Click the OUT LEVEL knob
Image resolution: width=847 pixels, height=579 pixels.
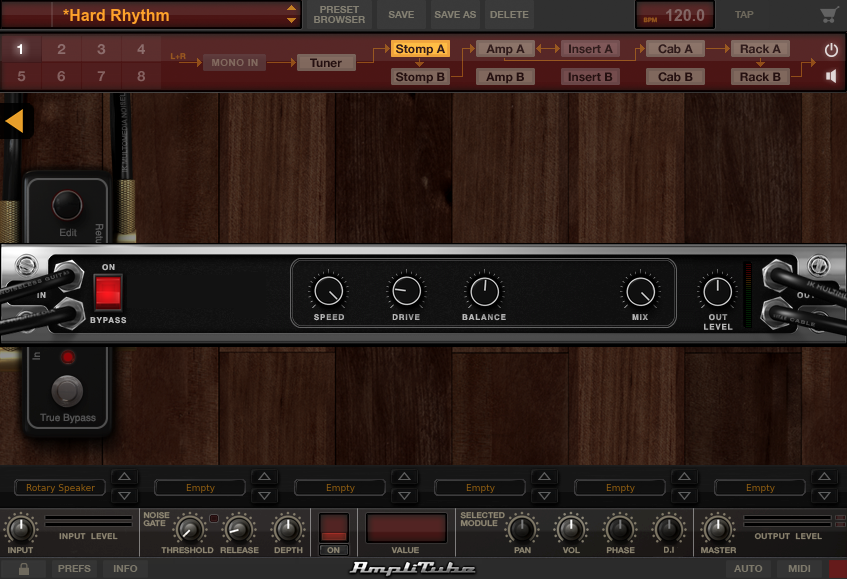(717, 291)
